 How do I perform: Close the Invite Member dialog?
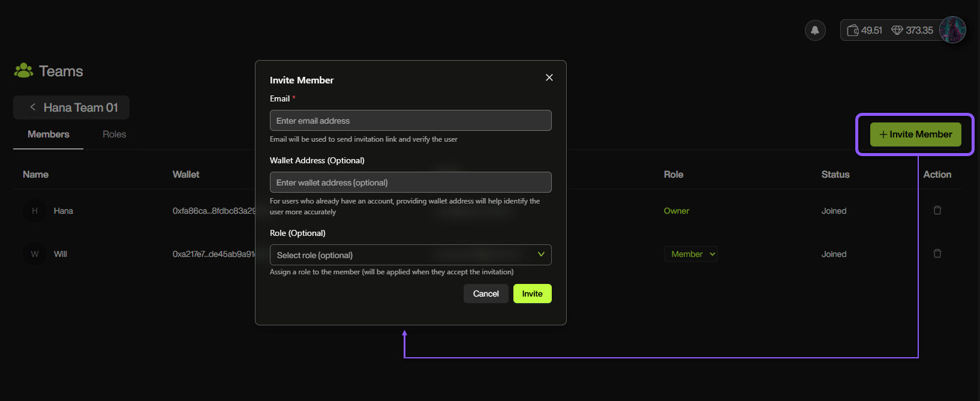[549, 77]
